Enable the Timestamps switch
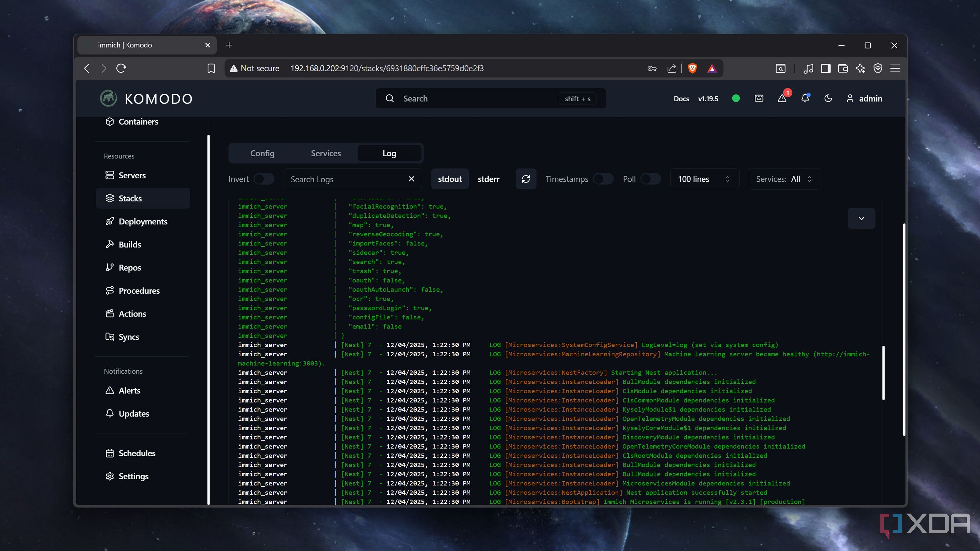The height and width of the screenshot is (551, 980). [603, 179]
